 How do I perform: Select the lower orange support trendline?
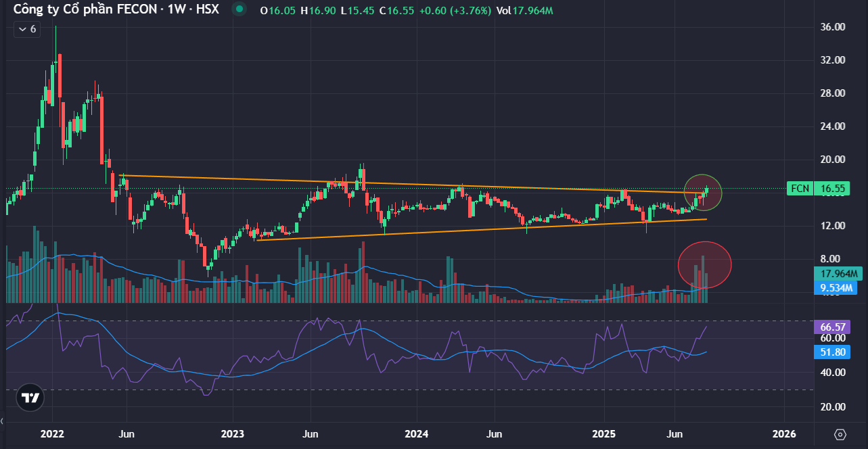[474, 230]
